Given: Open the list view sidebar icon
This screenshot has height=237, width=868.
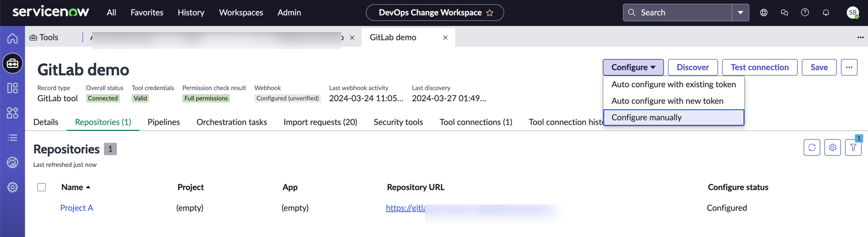Looking at the screenshot, I should (12, 138).
